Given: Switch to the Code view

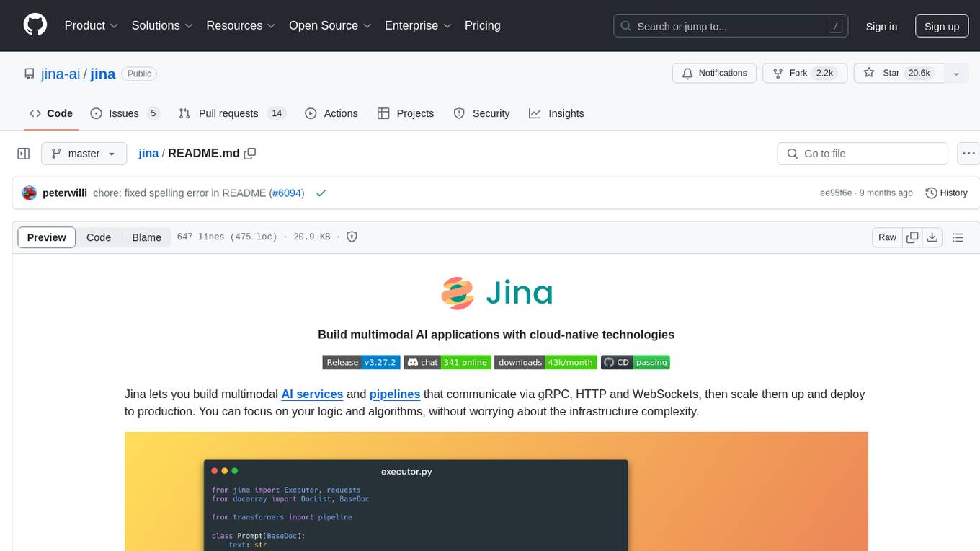Looking at the screenshot, I should 99,237.
